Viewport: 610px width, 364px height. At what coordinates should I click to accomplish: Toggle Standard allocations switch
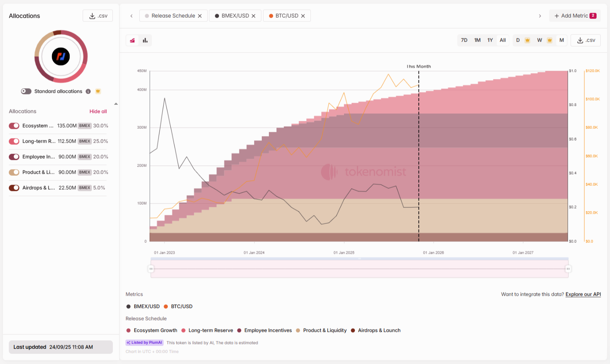point(26,91)
